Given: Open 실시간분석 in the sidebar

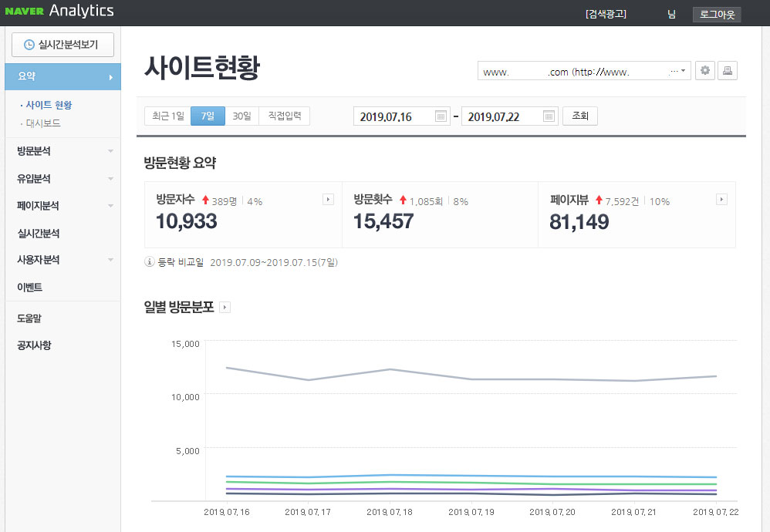Looking at the screenshot, I should point(39,234).
